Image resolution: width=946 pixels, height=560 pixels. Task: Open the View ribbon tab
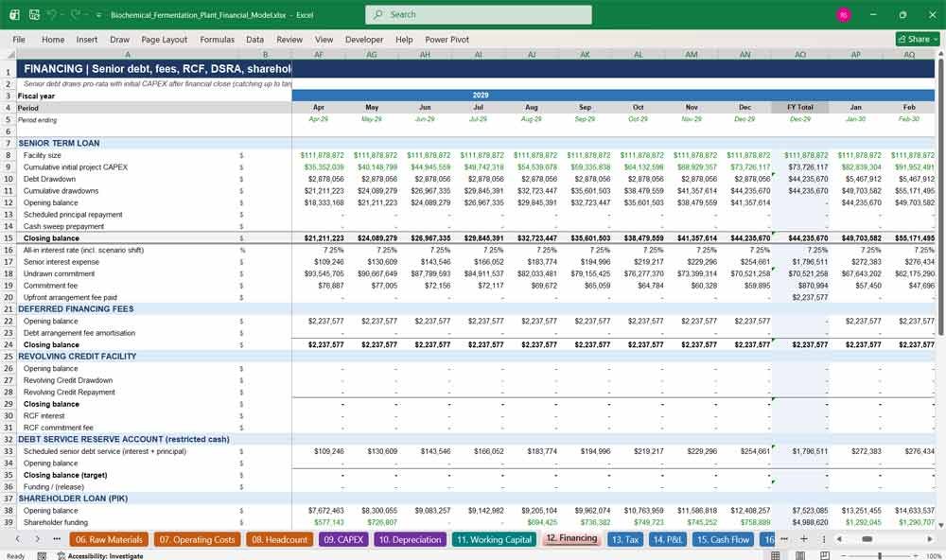[324, 39]
